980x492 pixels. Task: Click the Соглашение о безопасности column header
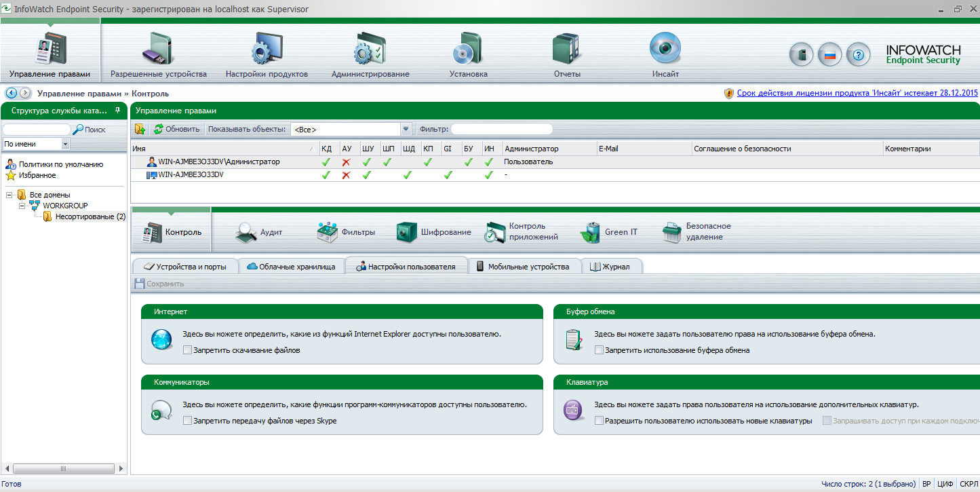pos(787,149)
